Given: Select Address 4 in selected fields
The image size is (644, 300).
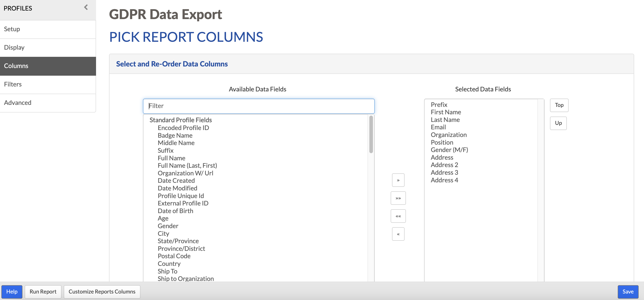Looking at the screenshot, I should tap(444, 180).
